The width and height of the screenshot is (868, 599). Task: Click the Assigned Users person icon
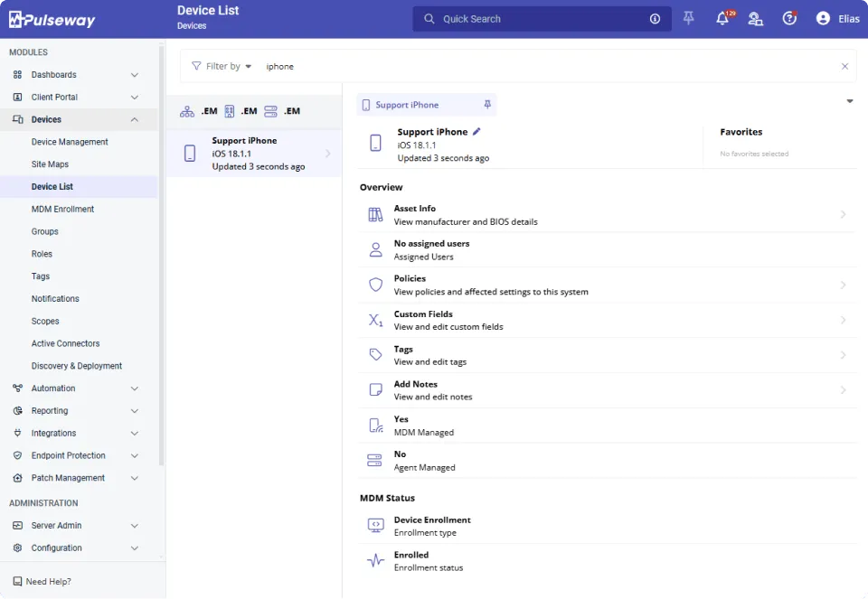pos(375,249)
